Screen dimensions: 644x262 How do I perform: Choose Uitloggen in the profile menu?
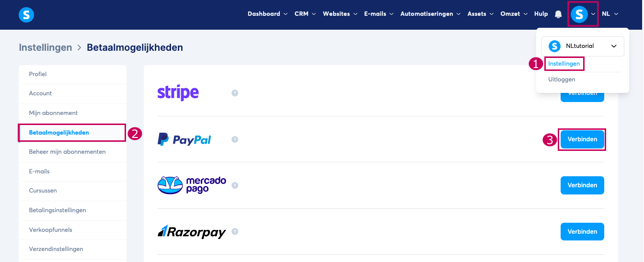pyautogui.click(x=562, y=80)
